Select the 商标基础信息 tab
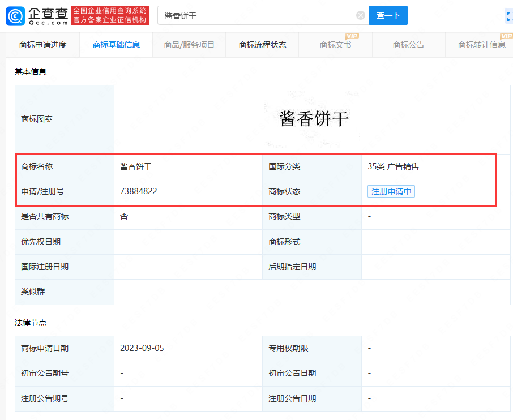Viewport: 513px width, 420px height. tap(116, 45)
